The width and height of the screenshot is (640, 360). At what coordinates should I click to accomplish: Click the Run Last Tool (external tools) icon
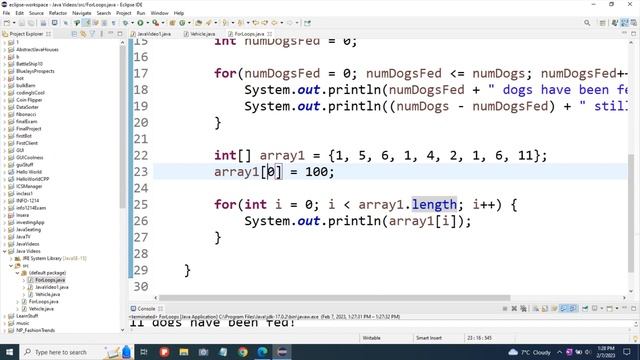point(156,23)
